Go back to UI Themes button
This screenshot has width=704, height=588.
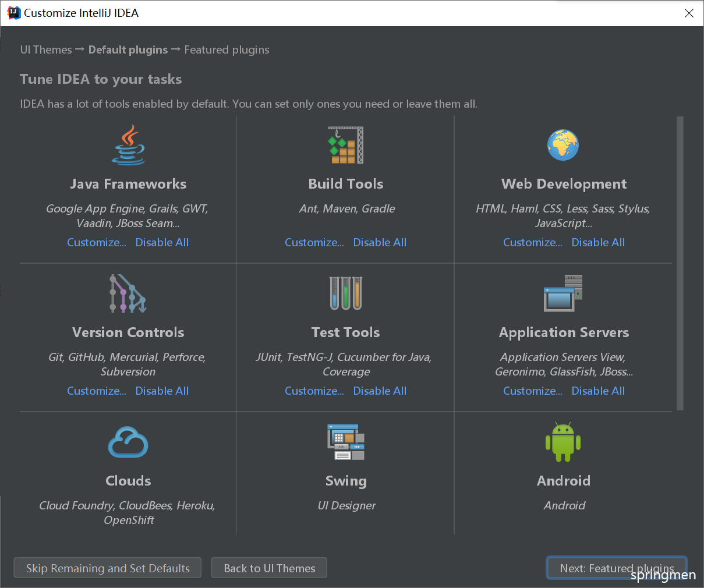tap(269, 568)
